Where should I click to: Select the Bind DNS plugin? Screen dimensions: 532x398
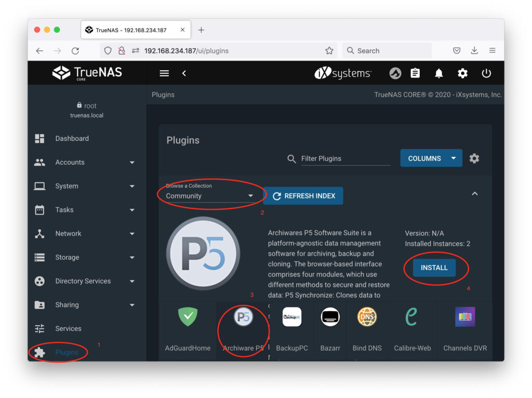[x=367, y=317]
